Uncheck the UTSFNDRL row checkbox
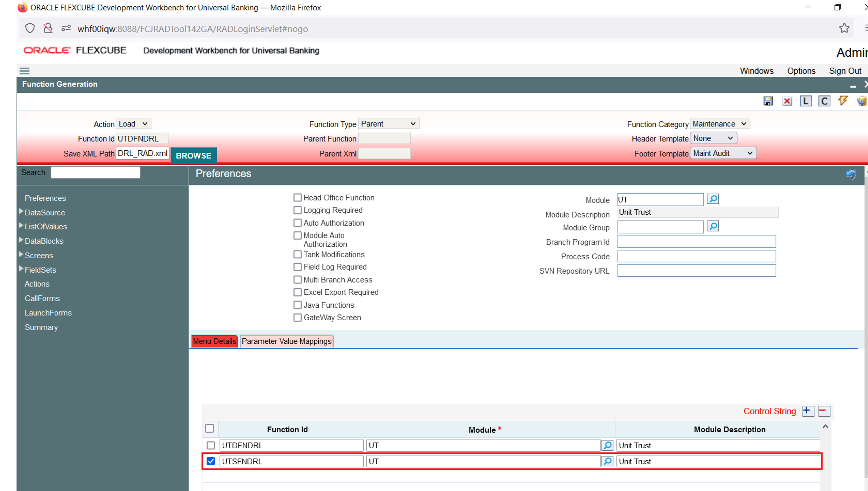This screenshot has height=491, width=868. click(x=211, y=461)
